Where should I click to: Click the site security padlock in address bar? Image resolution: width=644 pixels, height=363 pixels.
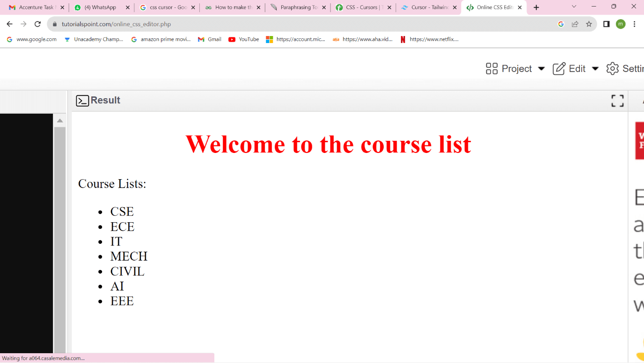[54, 23]
